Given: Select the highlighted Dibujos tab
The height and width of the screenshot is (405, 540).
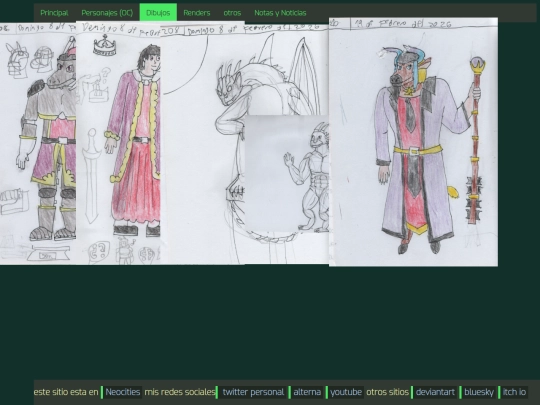Looking at the screenshot, I should (158, 13).
